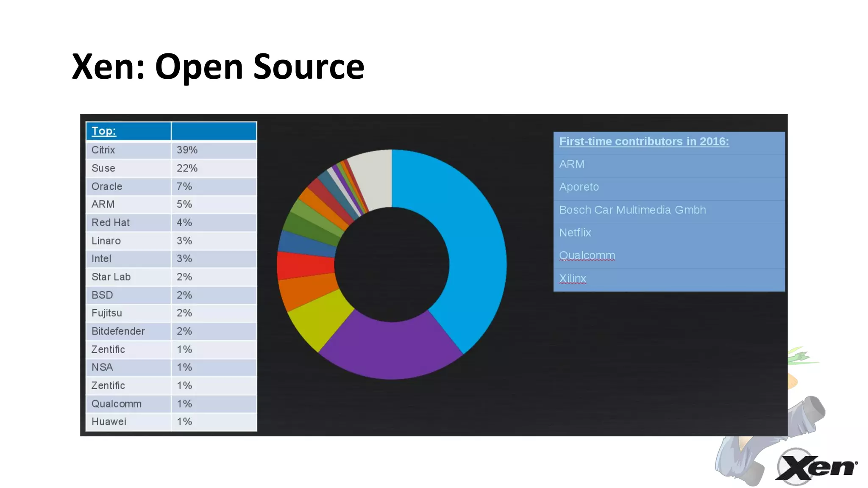The image size is (868, 488).
Task: Select the 'Star Lab' table cell
Action: tap(128, 277)
